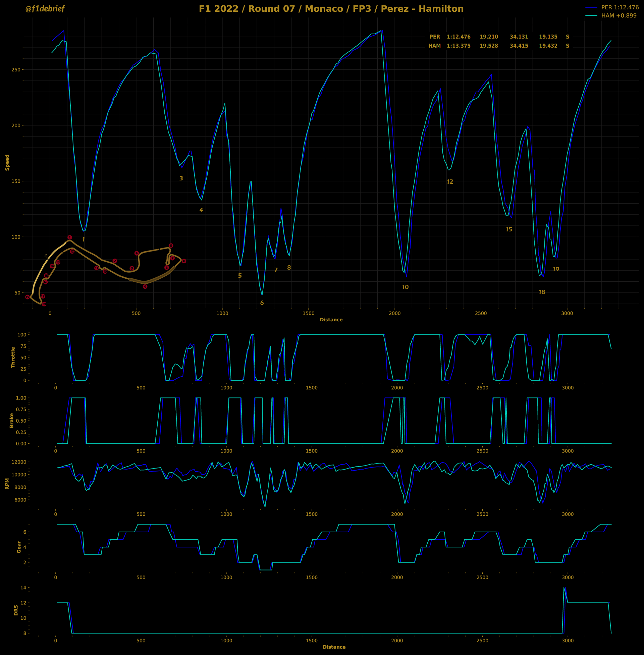Image resolution: width=644 pixels, height=655 pixels.
Task: Select Hamilton sector two time 34.415
Action: pos(519,46)
